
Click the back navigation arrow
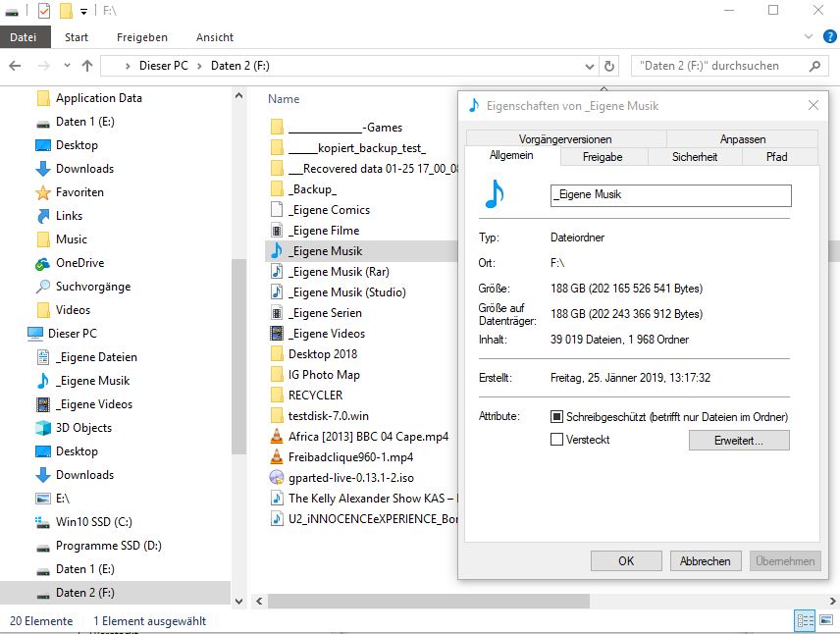(x=15, y=66)
